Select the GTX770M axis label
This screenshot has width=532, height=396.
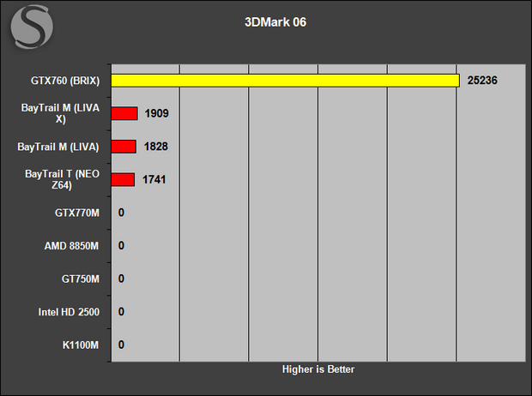pos(77,213)
